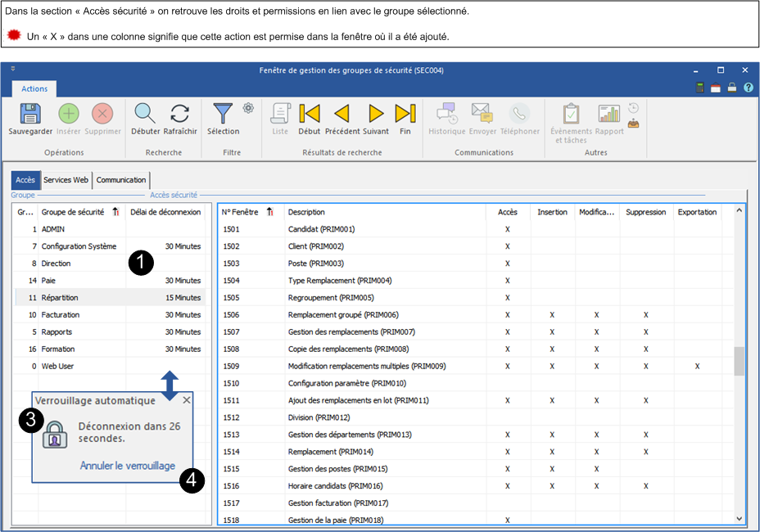The height and width of the screenshot is (532, 760).
Task: Click the printer icon in title area
Action: coord(732,88)
